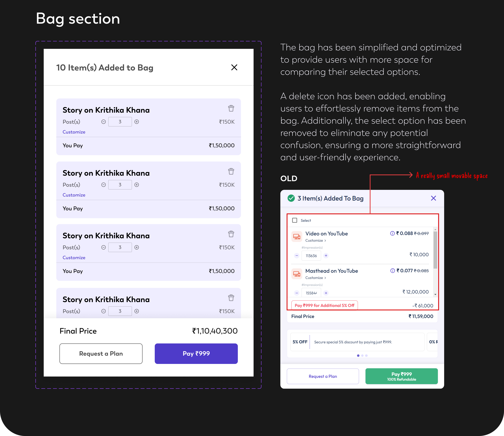
Task: Edit post count field in the second Story card
Action: pyautogui.click(x=120, y=185)
